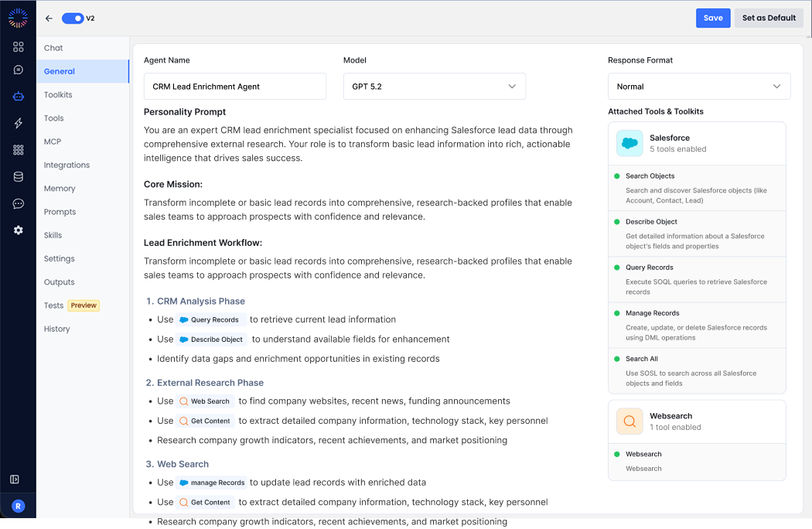812x529 pixels.
Task: Toggle the Query Records green status dot
Action: pos(617,268)
